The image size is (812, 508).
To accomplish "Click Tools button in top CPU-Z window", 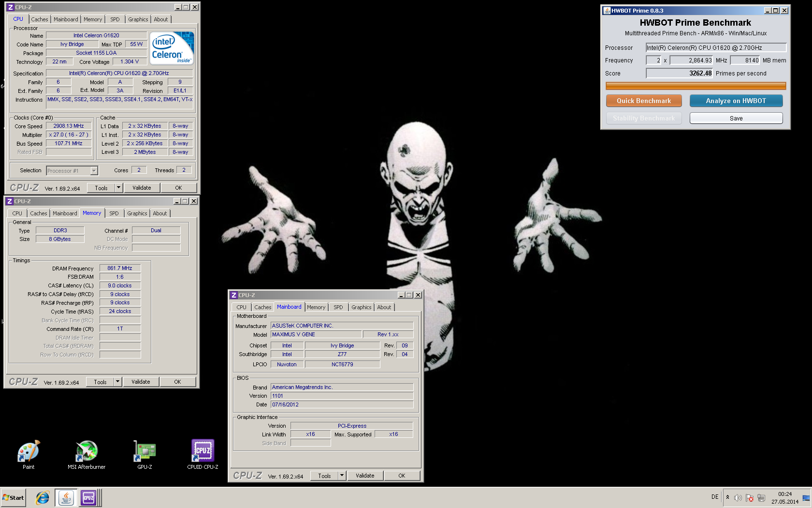I will tap(101, 188).
